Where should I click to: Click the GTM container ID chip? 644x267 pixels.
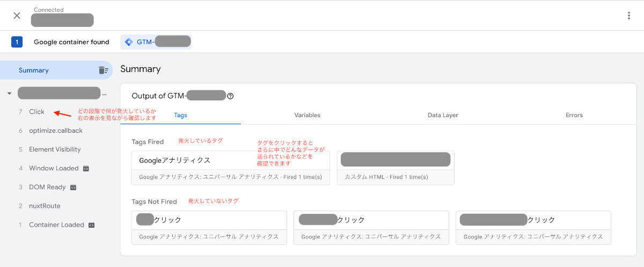point(156,42)
